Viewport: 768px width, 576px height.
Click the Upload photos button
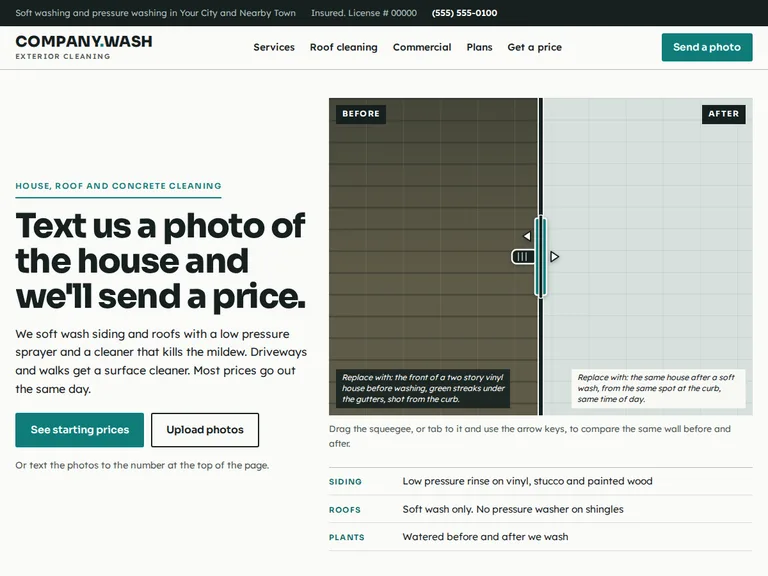[205, 430]
